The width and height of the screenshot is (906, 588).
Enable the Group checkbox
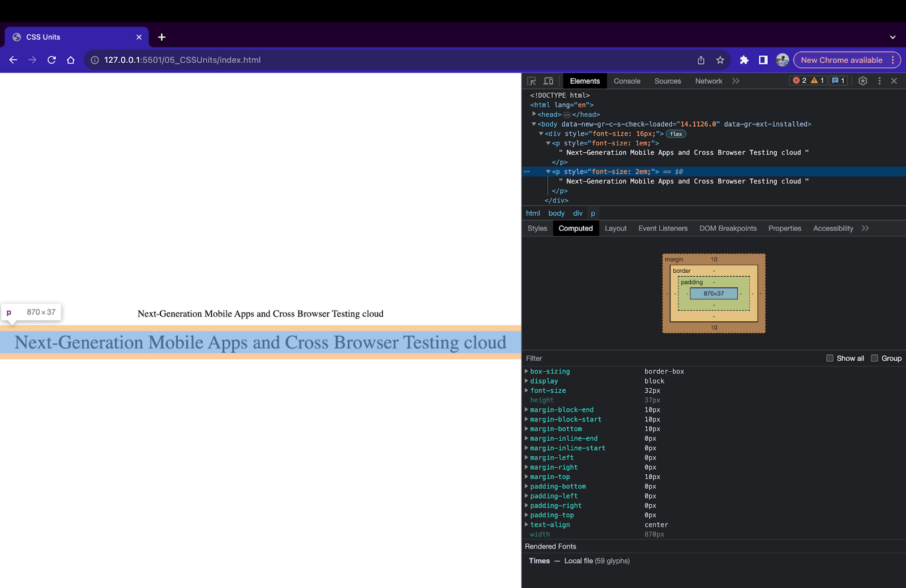[874, 358]
